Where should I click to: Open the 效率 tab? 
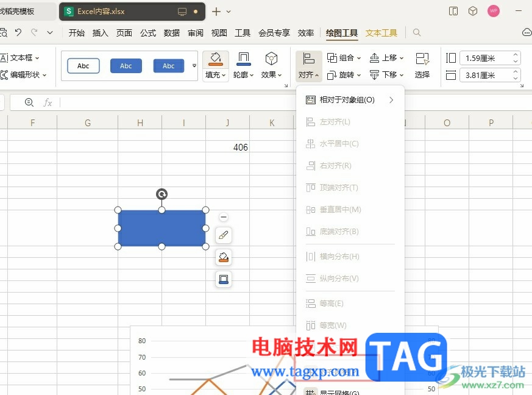pyautogui.click(x=306, y=33)
